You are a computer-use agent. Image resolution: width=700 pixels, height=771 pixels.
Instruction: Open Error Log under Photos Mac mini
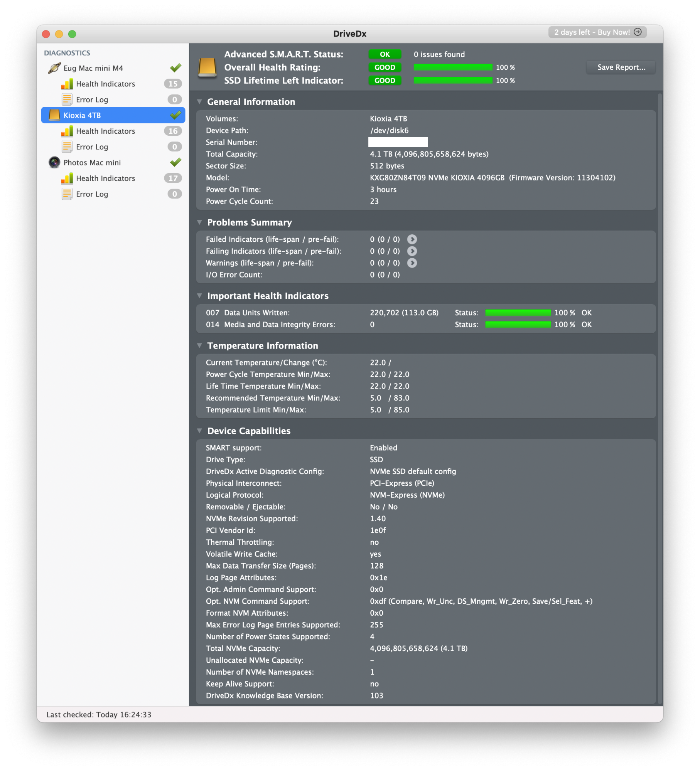point(92,194)
